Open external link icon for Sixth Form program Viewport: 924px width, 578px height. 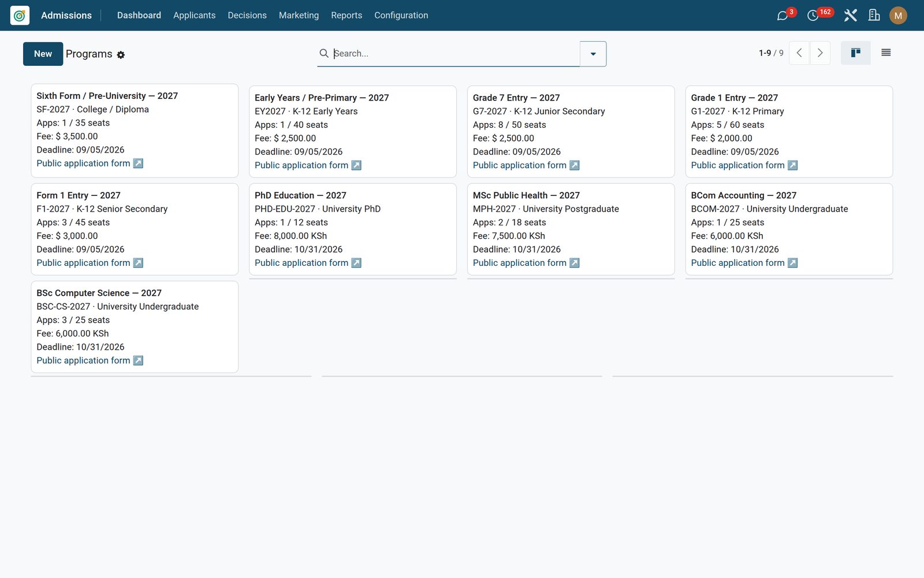point(138,164)
